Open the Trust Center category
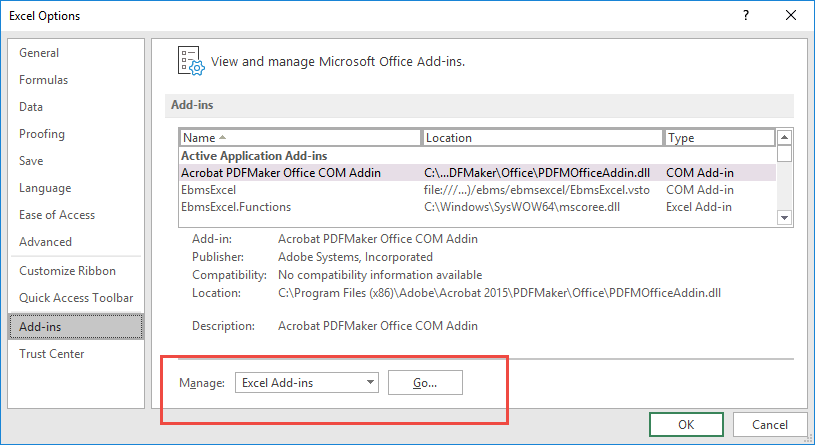 (52, 353)
